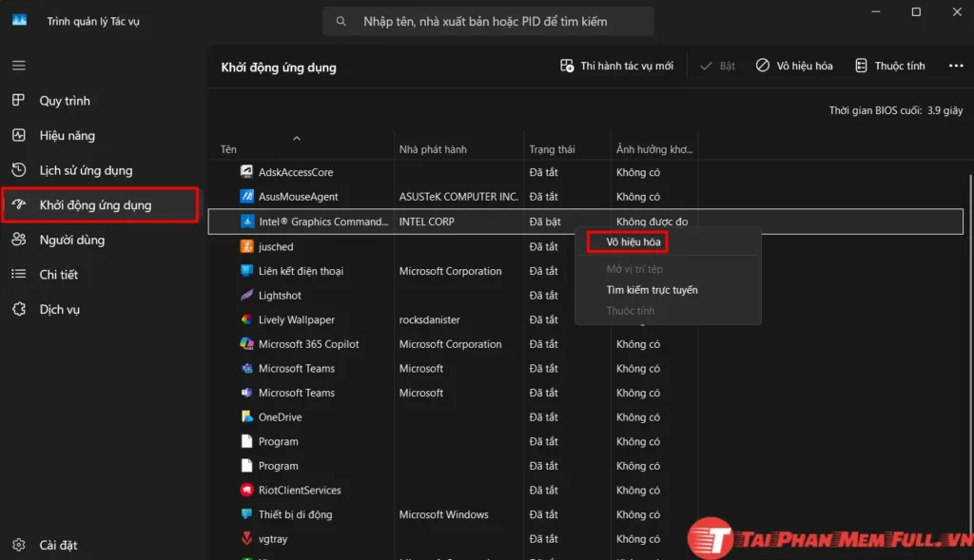Go to Người dùng users page
The width and height of the screenshot is (974, 560).
tap(71, 240)
